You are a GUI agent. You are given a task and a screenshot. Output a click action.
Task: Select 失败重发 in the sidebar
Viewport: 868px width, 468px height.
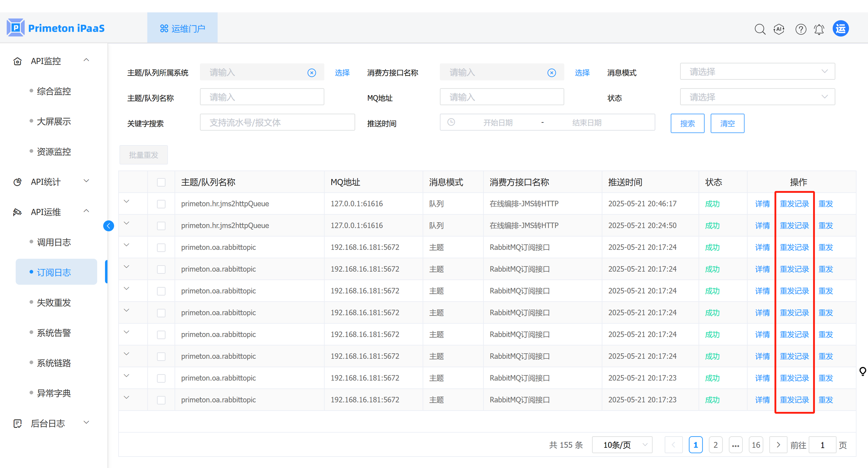point(54,303)
